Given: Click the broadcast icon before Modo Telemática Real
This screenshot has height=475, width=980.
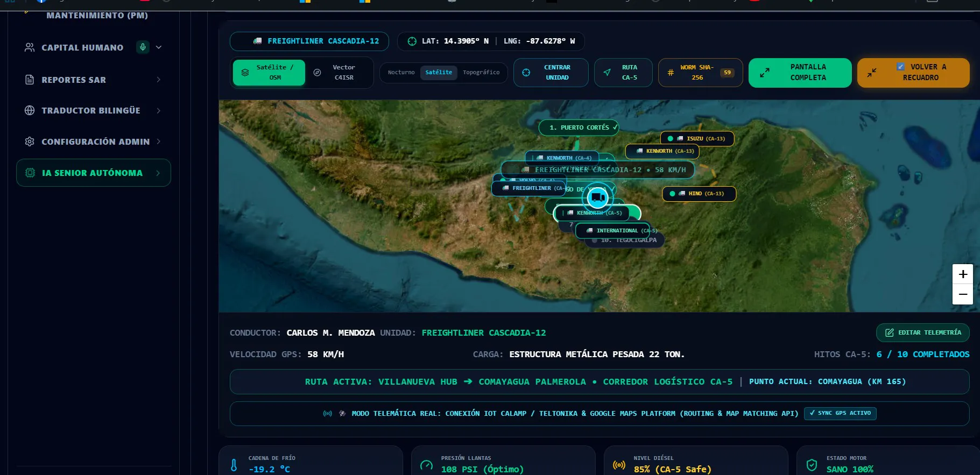Looking at the screenshot, I should 327,413.
